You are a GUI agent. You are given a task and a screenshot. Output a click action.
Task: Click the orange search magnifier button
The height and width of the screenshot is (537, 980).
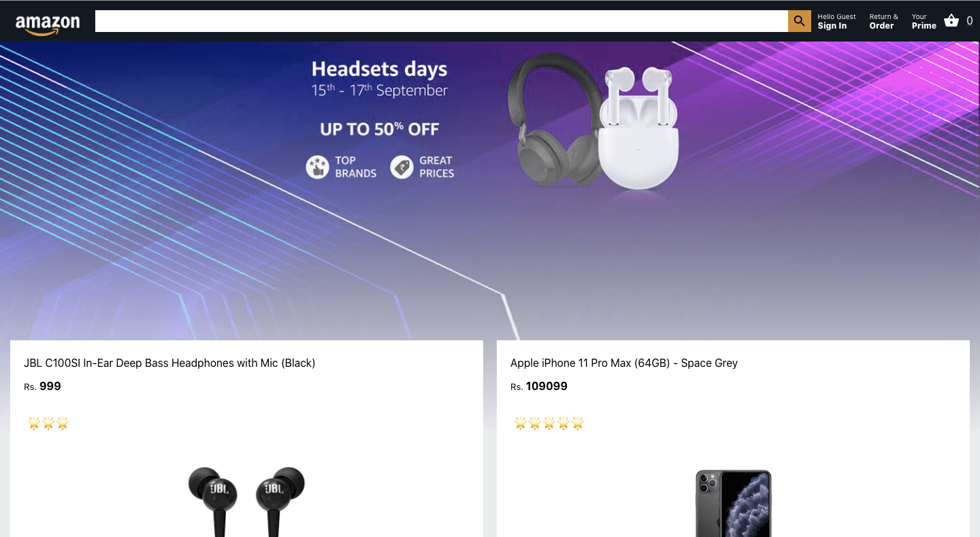(800, 21)
